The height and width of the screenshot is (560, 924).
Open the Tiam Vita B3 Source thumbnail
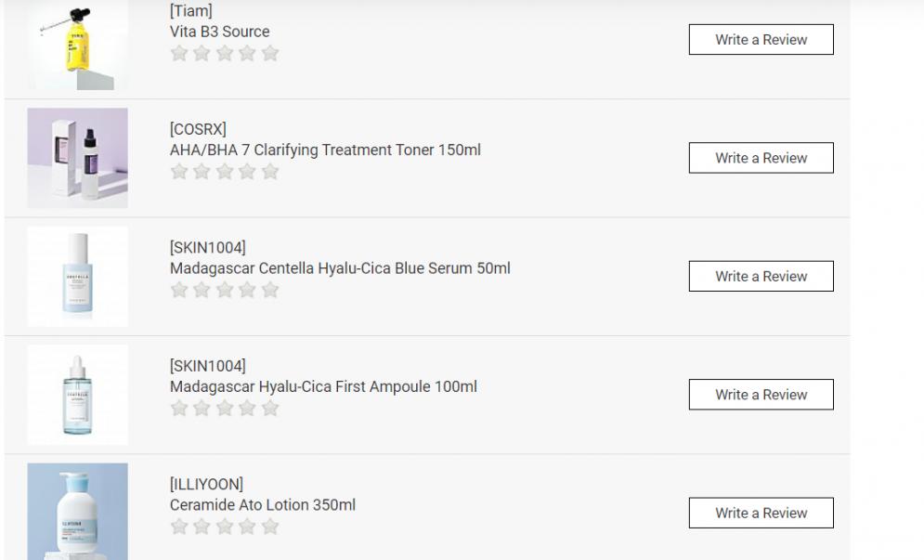point(78,46)
